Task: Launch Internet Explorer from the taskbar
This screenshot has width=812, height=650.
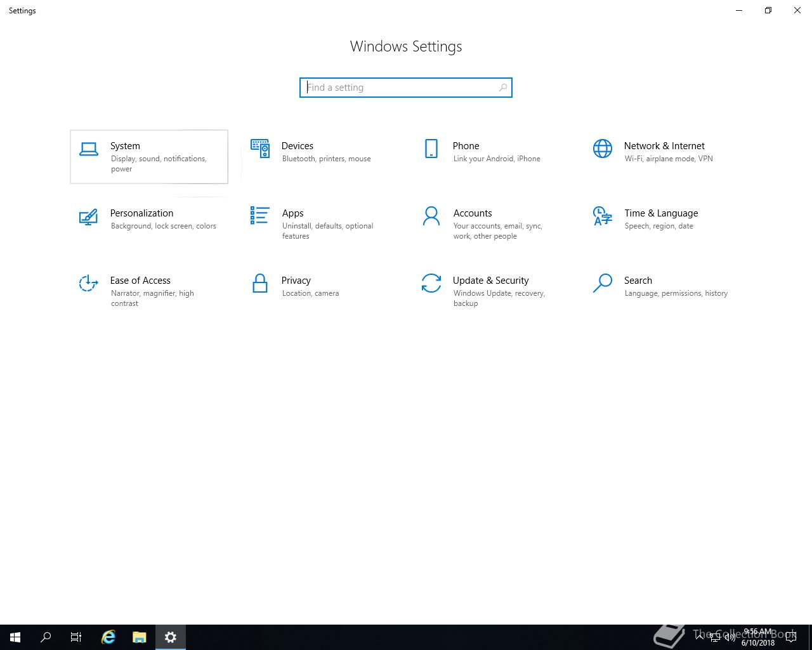Action: pyautogui.click(x=108, y=637)
